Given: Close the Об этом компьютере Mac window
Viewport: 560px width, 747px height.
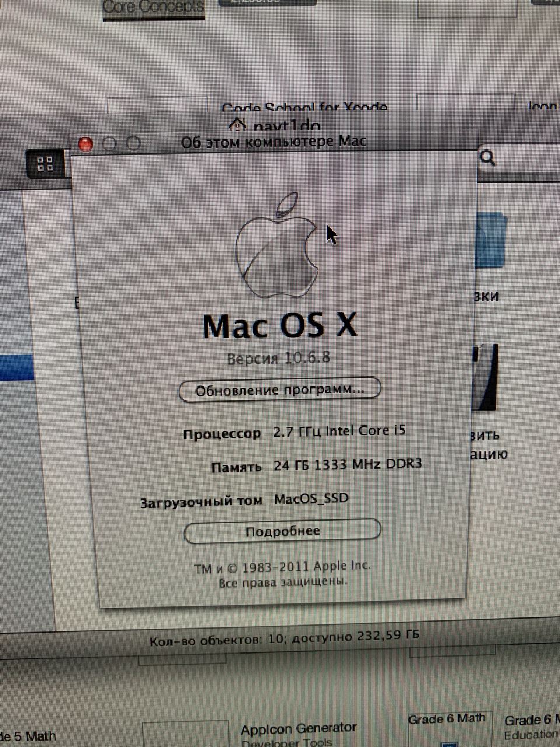Looking at the screenshot, I should point(86,144).
